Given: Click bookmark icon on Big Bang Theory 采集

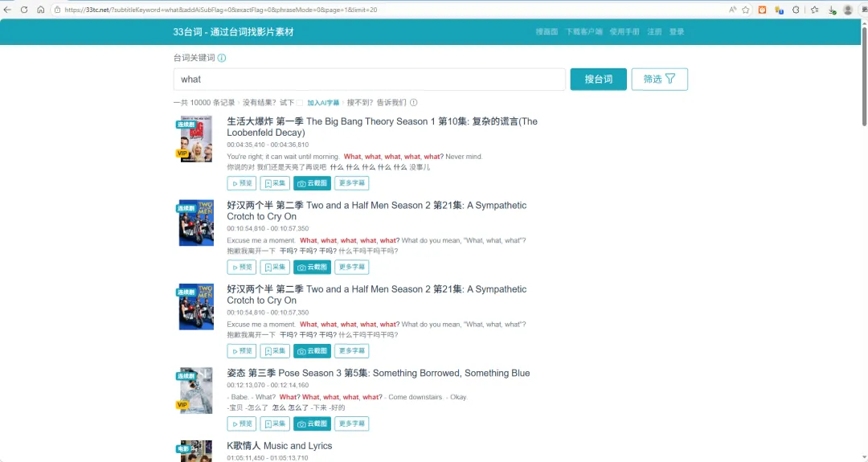Looking at the screenshot, I should [268, 183].
